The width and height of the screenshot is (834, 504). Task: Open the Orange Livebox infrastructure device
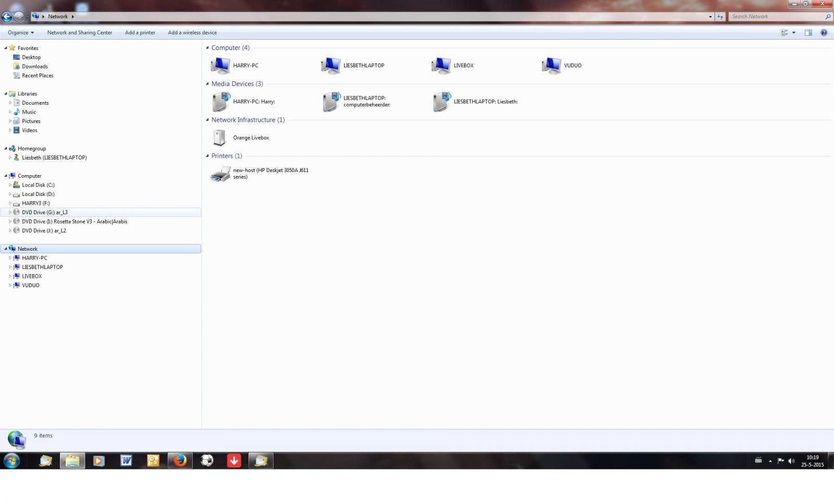point(220,138)
